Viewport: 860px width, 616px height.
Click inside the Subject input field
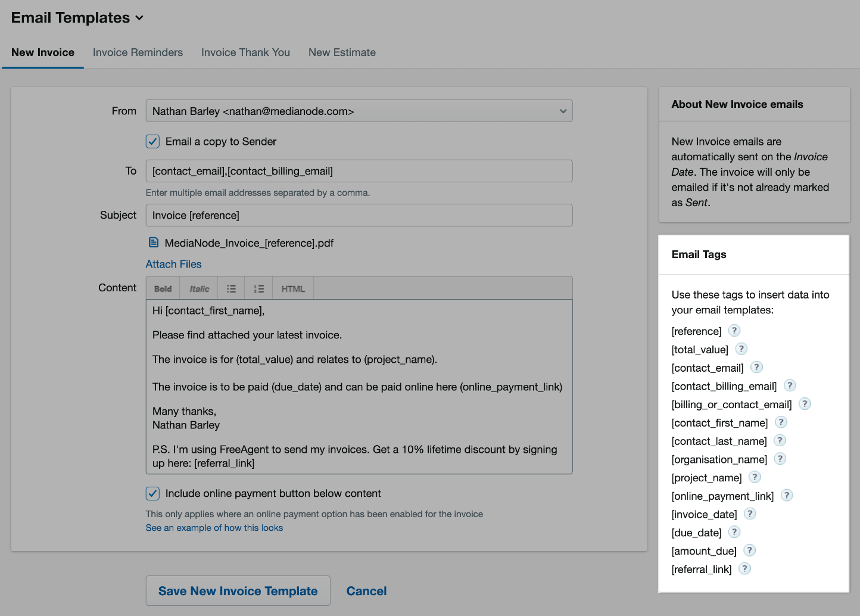[x=357, y=215]
